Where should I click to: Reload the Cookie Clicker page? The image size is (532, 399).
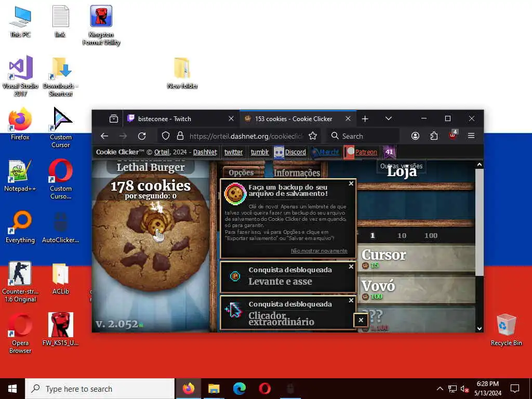click(x=142, y=136)
